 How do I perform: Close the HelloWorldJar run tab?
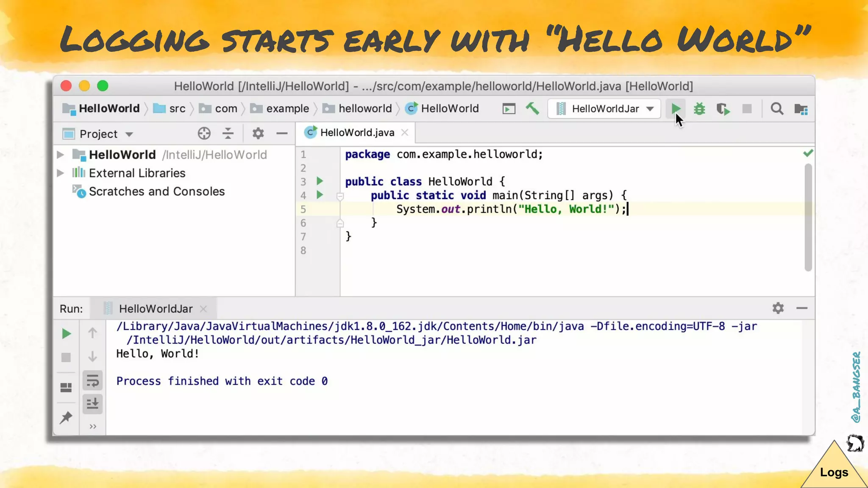point(203,309)
